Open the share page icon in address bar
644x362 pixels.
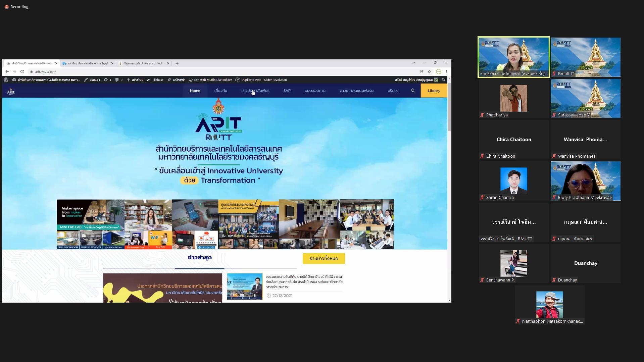[x=422, y=71]
